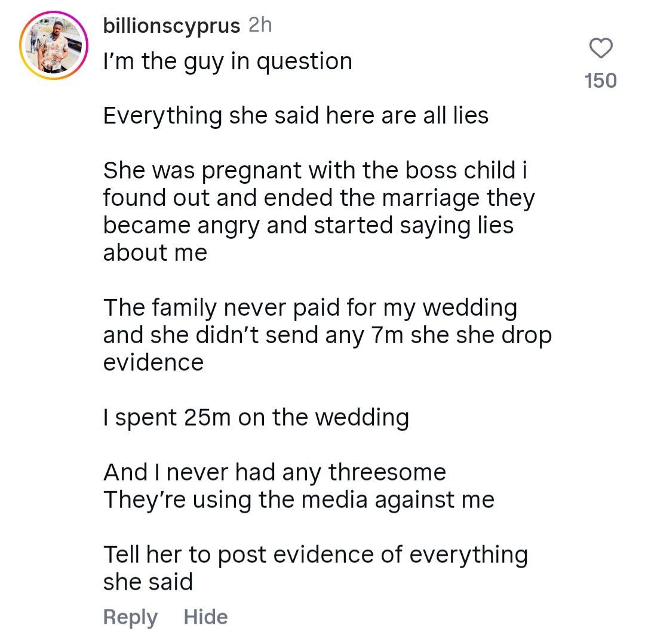Image resolution: width=645 pixels, height=644 pixels.
Task: Click the single-word line "evidence"
Action: click(x=153, y=363)
